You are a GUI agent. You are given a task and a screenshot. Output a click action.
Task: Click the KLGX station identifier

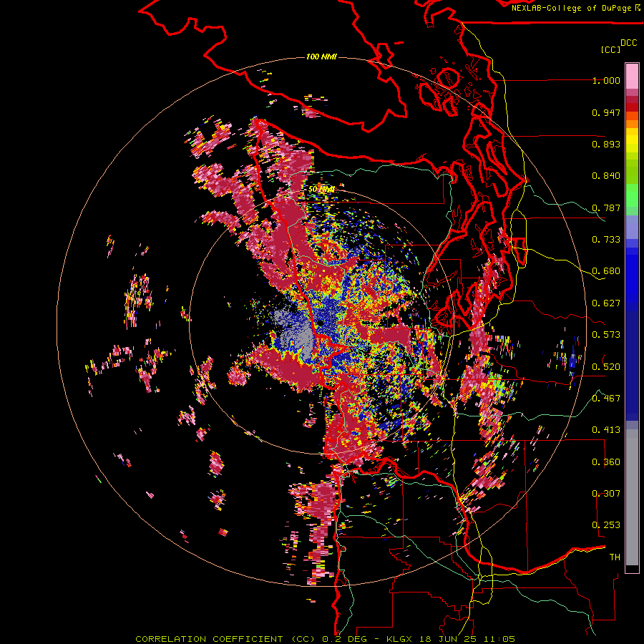[x=400, y=639]
